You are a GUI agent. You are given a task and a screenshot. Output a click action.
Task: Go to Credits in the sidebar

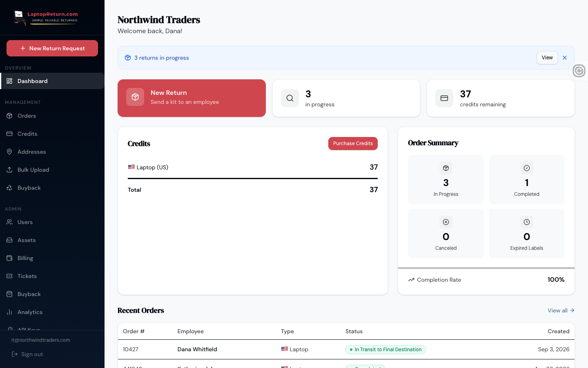pyautogui.click(x=52, y=134)
